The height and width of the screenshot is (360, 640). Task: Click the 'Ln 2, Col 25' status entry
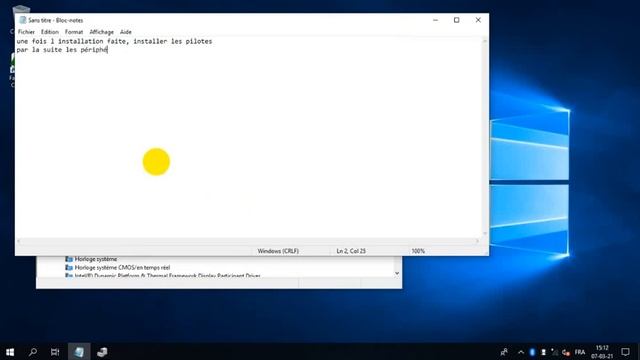tap(351, 251)
